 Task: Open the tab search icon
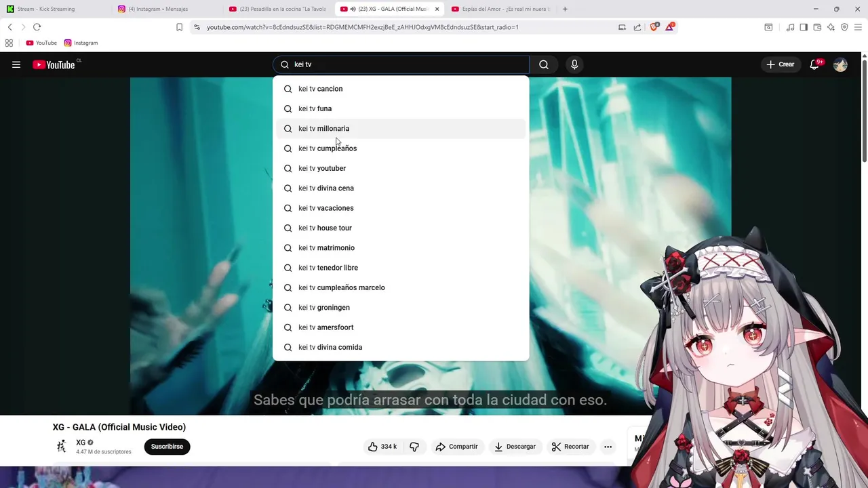coord(768,27)
